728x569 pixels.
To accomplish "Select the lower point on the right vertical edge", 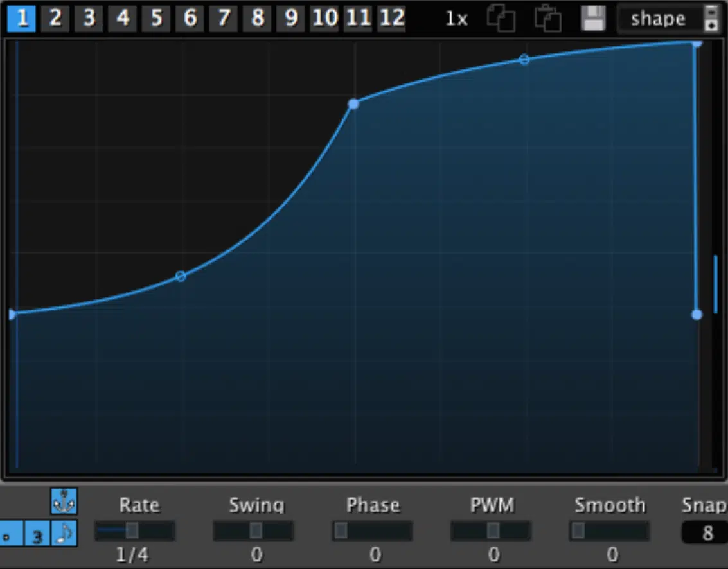I will click(x=697, y=315).
